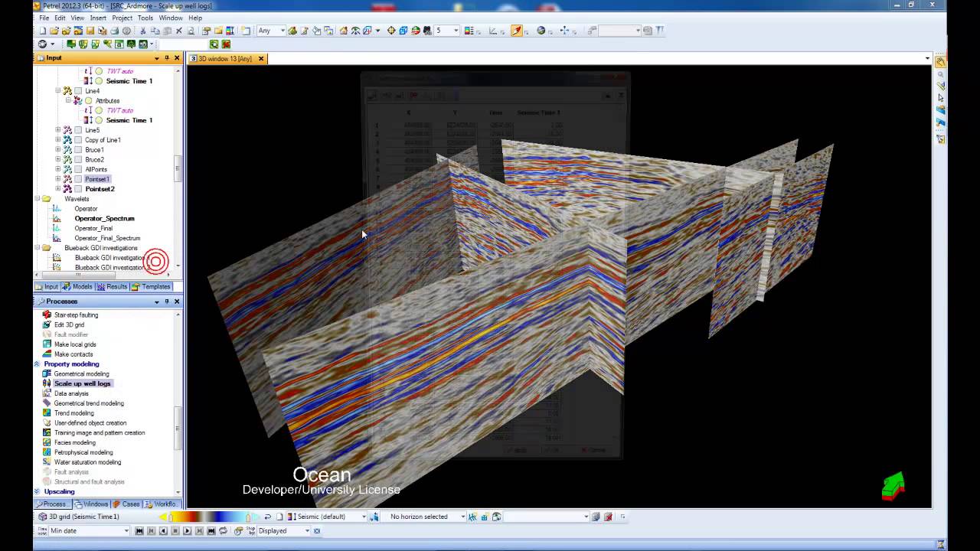Click the hand tool on right toolbar
The height and width of the screenshot is (551, 980).
tap(940, 61)
